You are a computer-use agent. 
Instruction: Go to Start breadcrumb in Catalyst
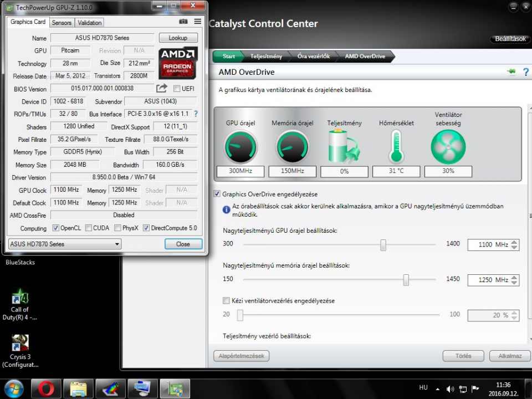[228, 57]
